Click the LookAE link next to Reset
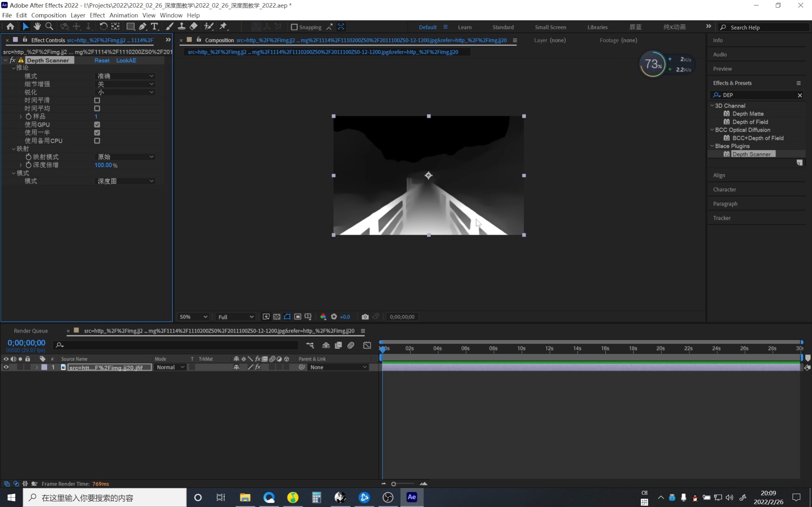Image resolution: width=812 pixels, height=507 pixels. [x=126, y=60]
